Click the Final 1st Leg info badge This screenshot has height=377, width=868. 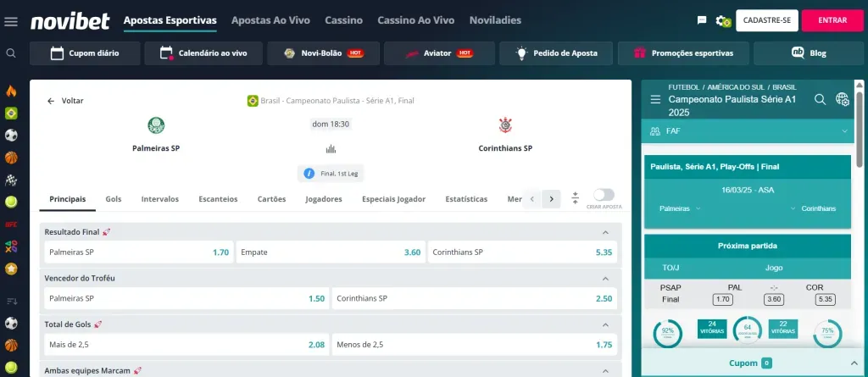click(331, 174)
